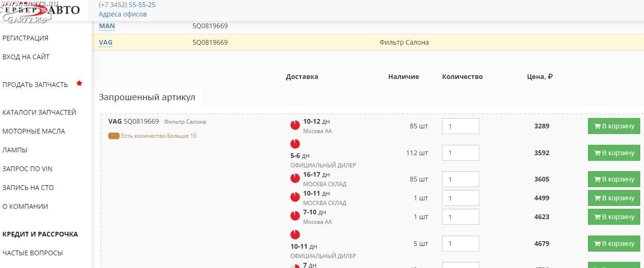This screenshot has height=268, width=644.
Task: Click the red star next to Продать запчасть
Action: pos(80,83)
